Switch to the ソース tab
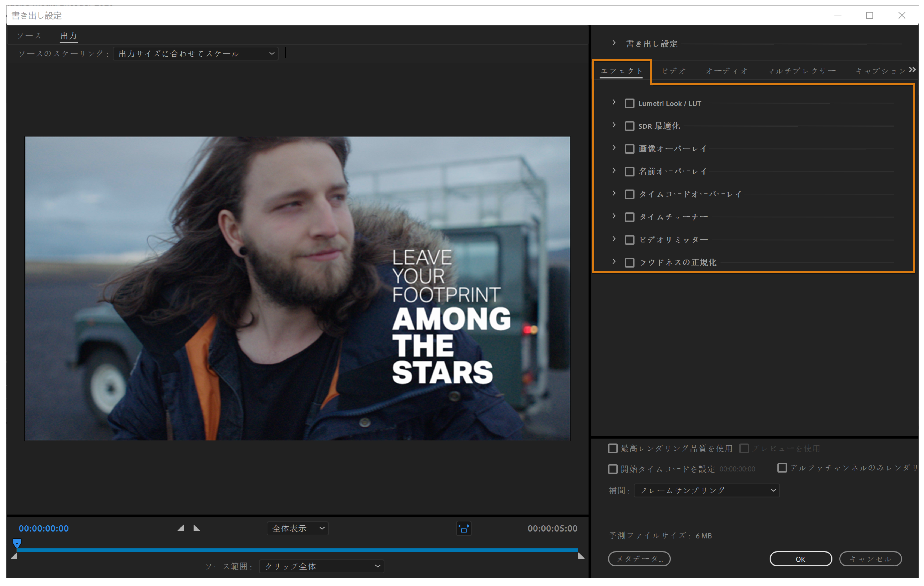The image size is (924, 586). click(x=29, y=36)
